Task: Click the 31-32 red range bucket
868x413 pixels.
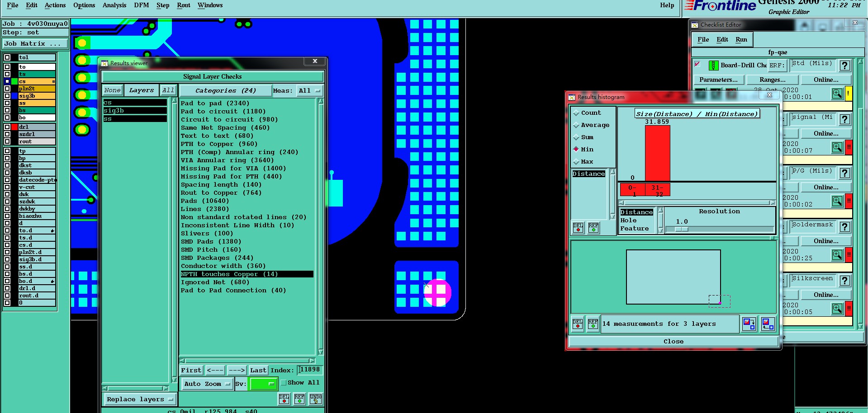Action: click(x=658, y=190)
